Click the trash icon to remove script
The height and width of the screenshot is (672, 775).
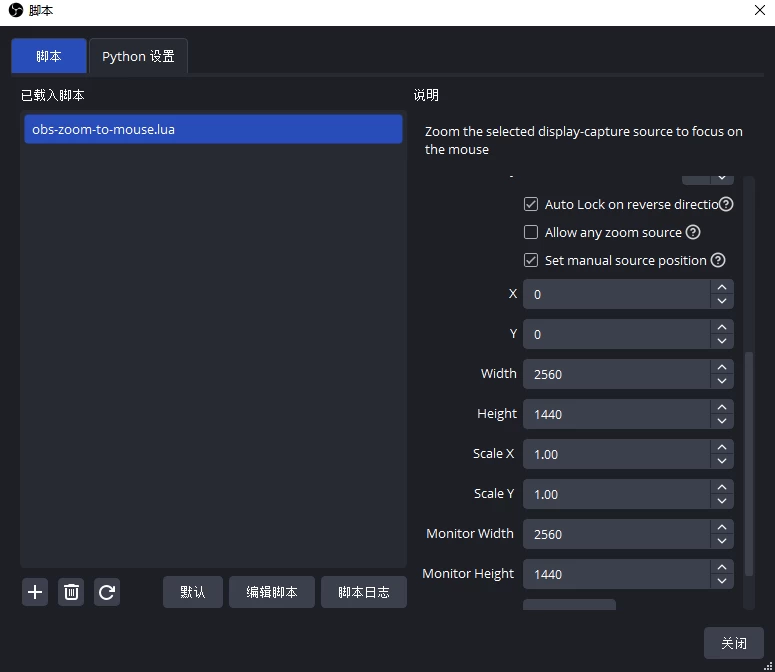(71, 592)
